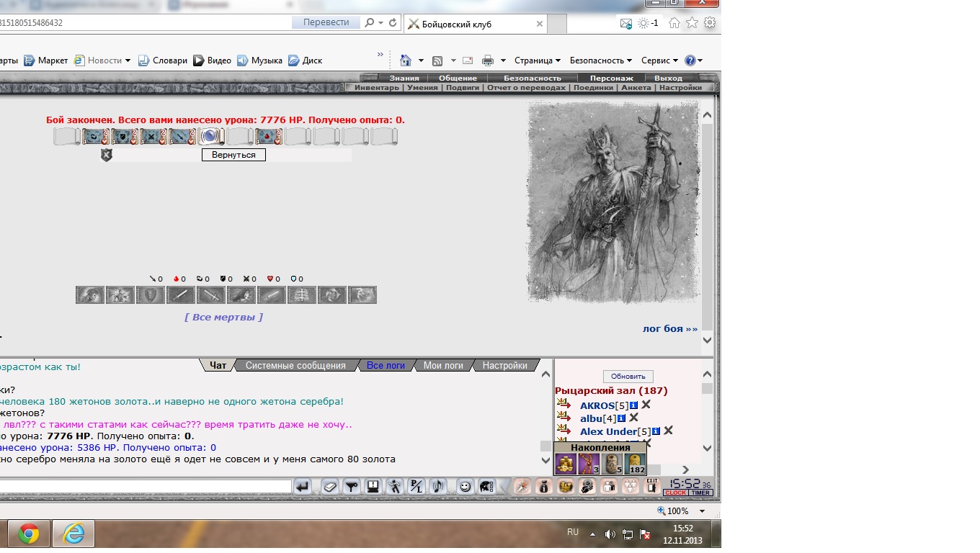The width and height of the screenshot is (980, 553).
Task: Open the Мои логи tab
Action: [x=443, y=365]
